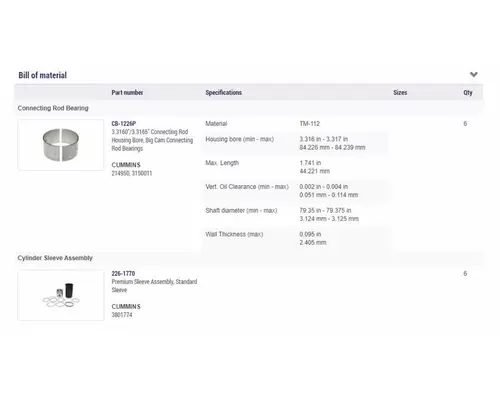Open part number CB-1226P
Image resolution: width=500 pixels, height=400 pixels.
tap(124, 123)
